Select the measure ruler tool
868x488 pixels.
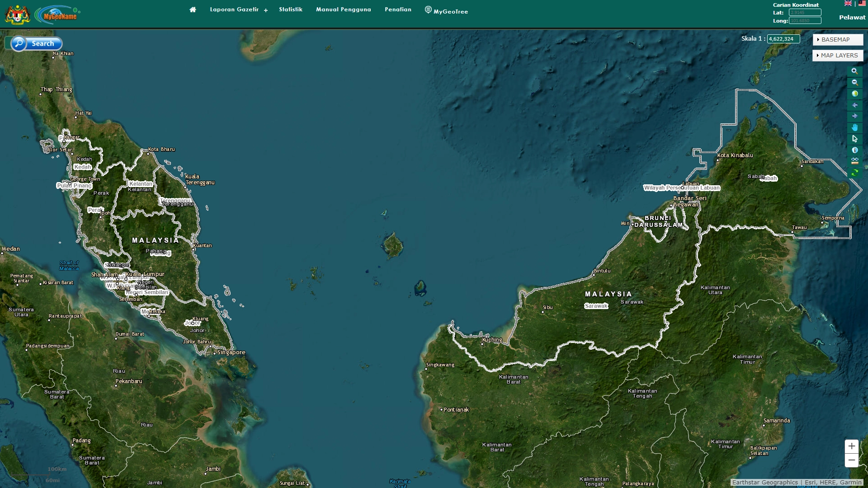[x=854, y=161]
